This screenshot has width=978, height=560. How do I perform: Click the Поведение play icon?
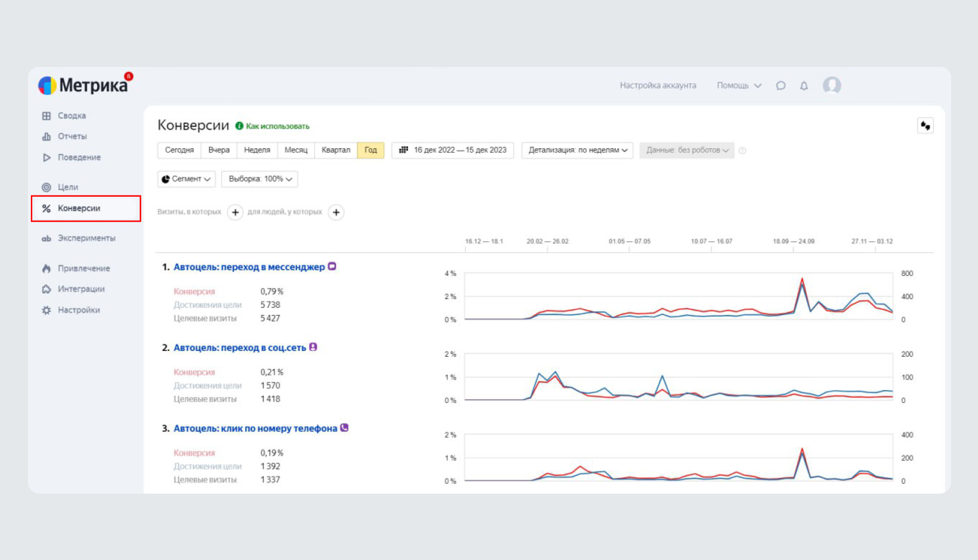point(47,157)
